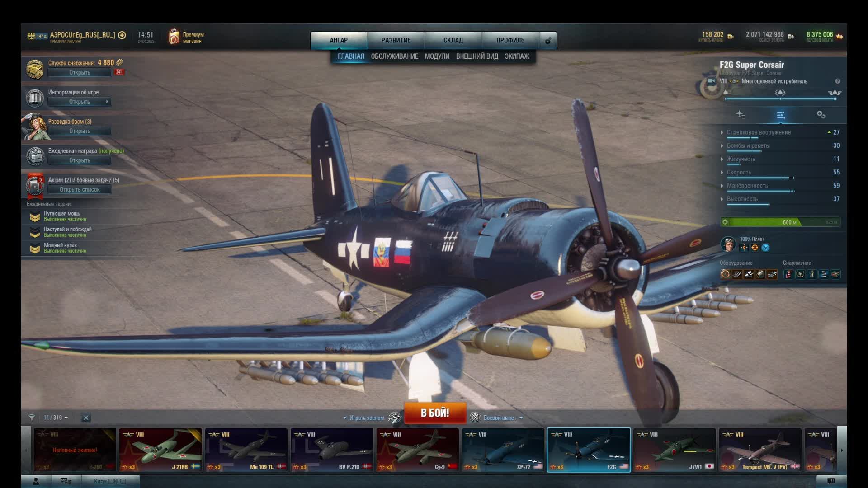The height and width of the screenshot is (488, 868).
Task: Open the ВНЕШНИЙ ВИД submenu tab
Action: click(476, 56)
